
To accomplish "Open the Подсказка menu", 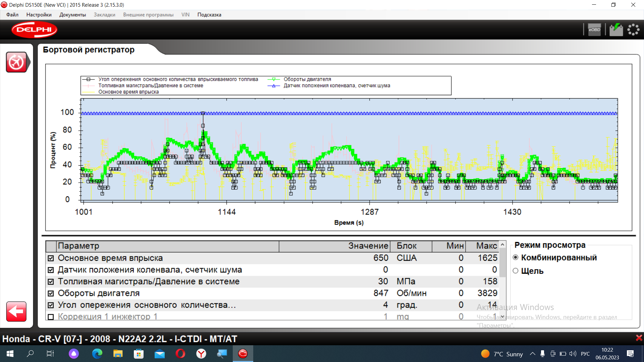I will [x=209, y=15].
